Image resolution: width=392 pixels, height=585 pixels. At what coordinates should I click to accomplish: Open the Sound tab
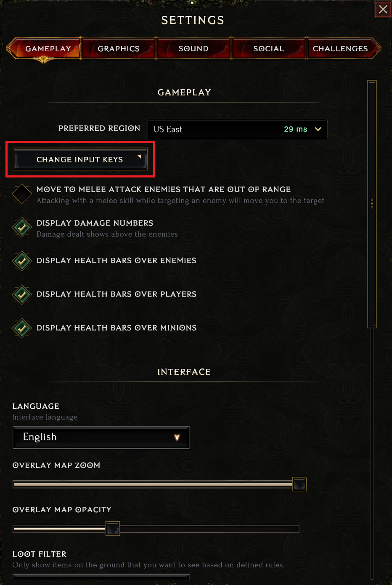click(193, 49)
